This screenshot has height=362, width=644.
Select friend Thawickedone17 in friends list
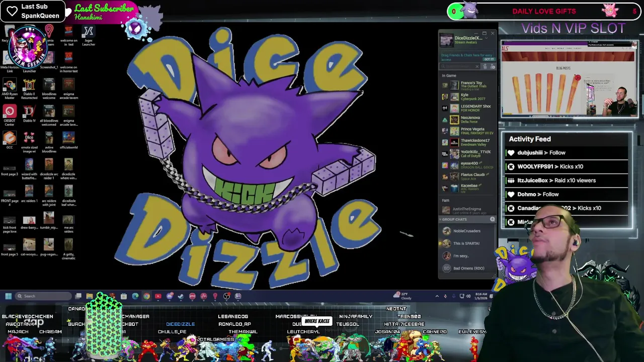coord(468,142)
